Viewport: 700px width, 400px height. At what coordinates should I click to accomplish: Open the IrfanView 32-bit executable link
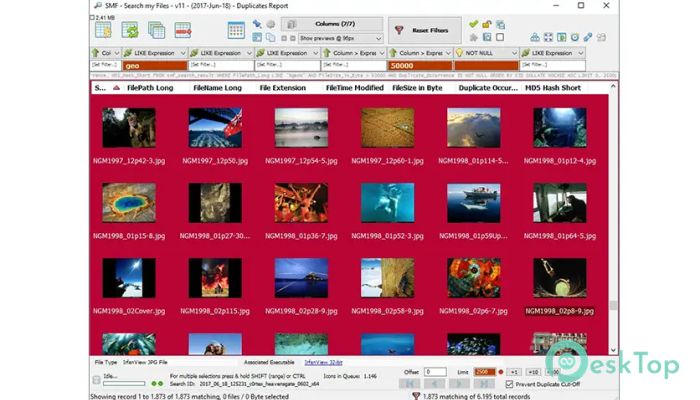(323, 362)
